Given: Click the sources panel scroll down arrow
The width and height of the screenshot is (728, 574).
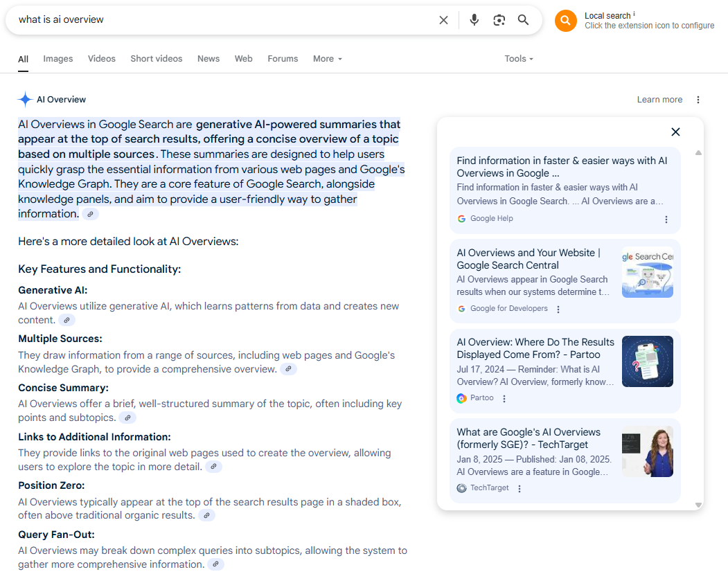Looking at the screenshot, I should (x=698, y=505).
